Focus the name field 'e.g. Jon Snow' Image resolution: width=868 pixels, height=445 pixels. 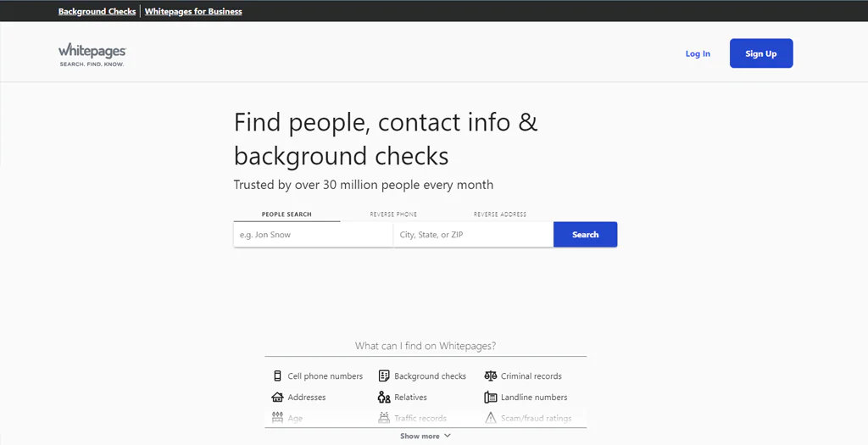point(314,235)
